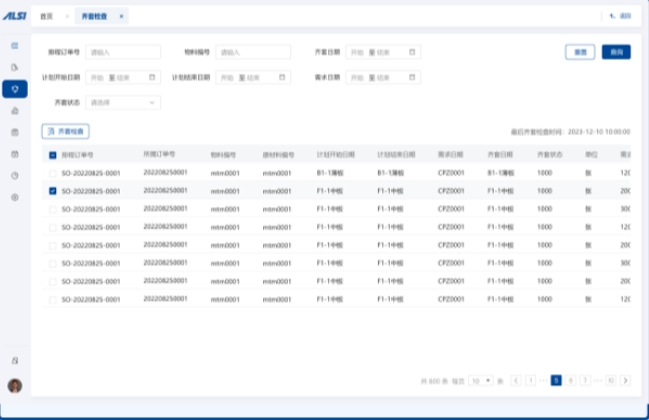Viewport: 649px width, 420px height.
Task: Select the 齐套检查 tab
Action: tap(92, 17)
